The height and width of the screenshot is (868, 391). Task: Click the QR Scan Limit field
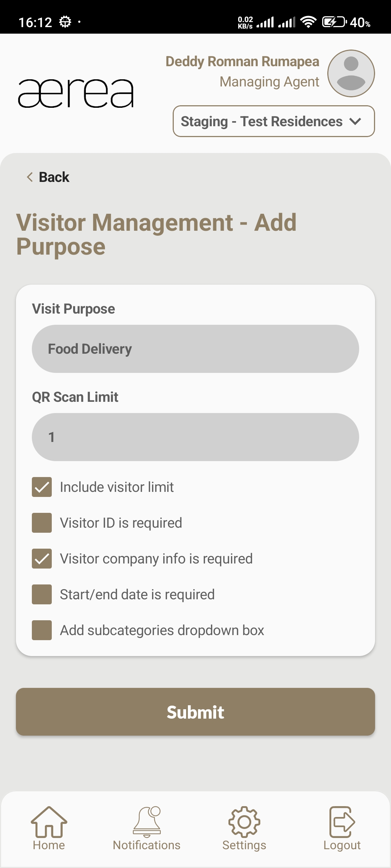[195, 437]
